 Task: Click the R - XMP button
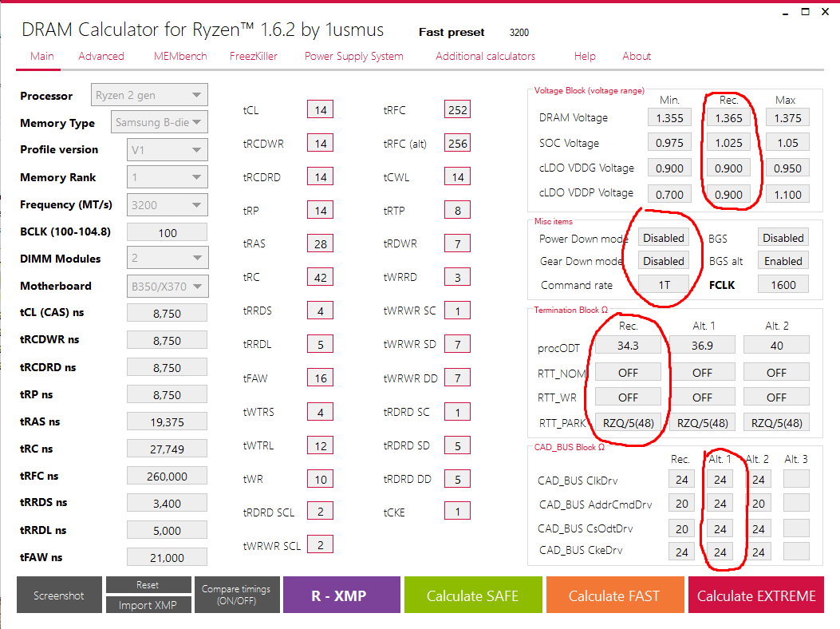click(341, 595)
